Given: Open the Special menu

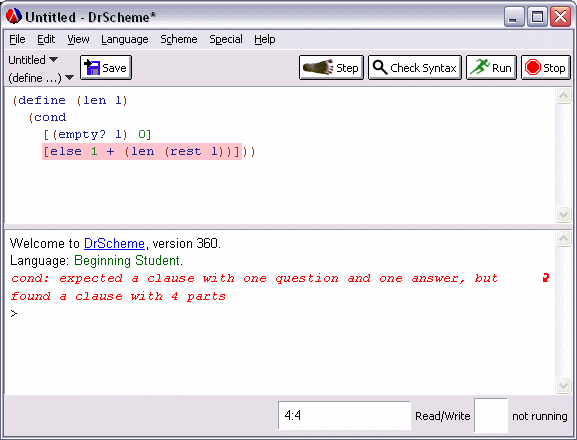Looking at the screenshot, I should 226,39.
